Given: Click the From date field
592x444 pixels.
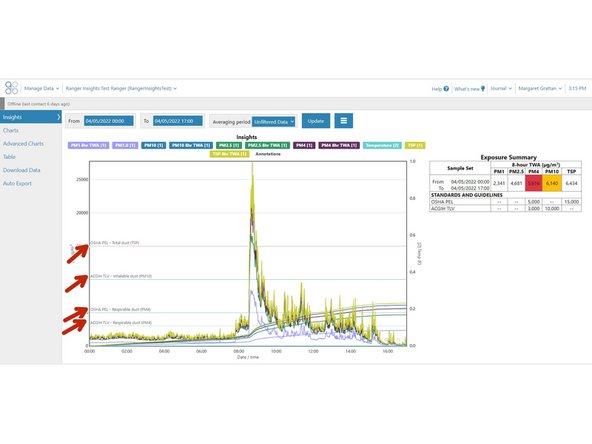Looking at the screenshot, I should point(109,121).
